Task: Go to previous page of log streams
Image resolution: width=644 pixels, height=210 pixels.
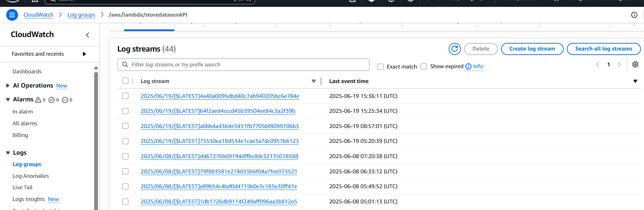Action: 597,65
